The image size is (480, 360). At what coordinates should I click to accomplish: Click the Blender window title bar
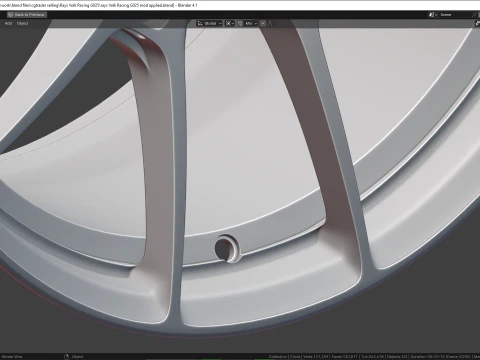pyautogui.click(x=240, y=5)
